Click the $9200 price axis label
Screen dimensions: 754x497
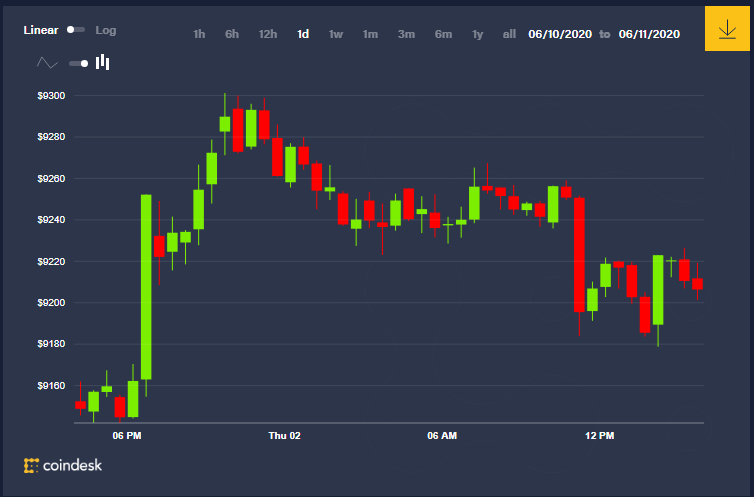click(x=51, y=303)
